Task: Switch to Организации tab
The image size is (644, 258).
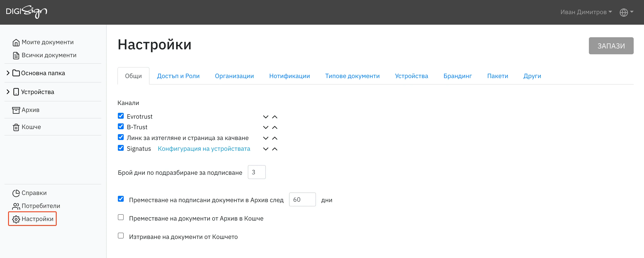Action: click(234, 76)
